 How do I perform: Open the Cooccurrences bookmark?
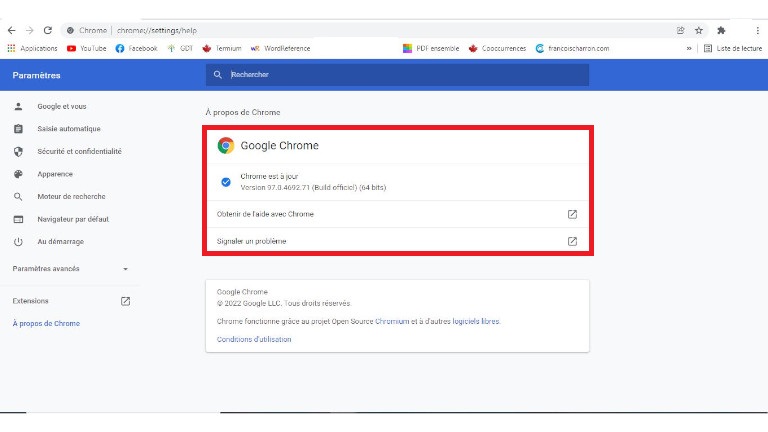point(497,48)
